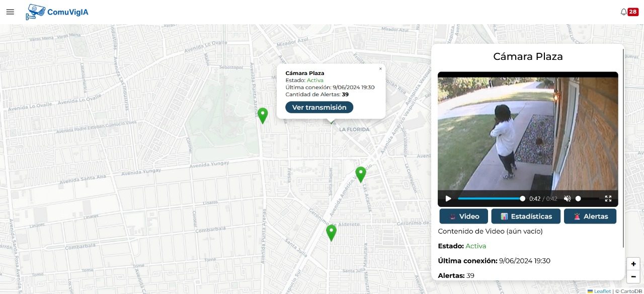Open the Leaflet attribution link
Screen dimensions: 644x294
[x=602, y=291]
